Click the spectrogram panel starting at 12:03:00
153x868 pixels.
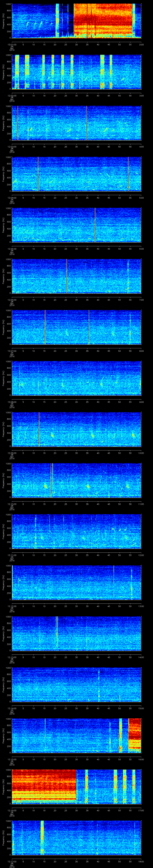coord(77,123)
